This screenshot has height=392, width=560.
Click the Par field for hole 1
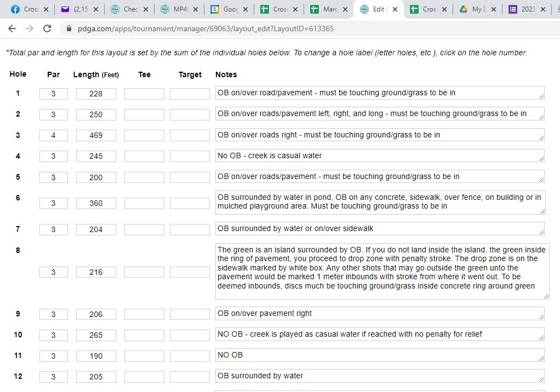pyautogui.click(x=54, y=94)
